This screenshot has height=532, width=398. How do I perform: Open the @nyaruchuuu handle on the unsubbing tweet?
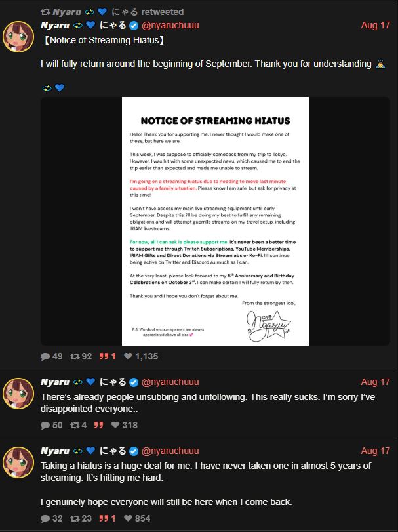point(170,382)
